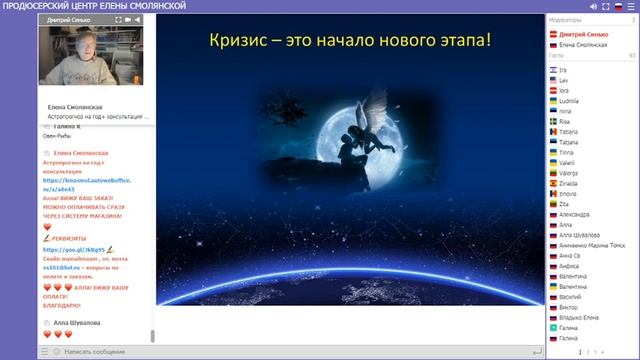Open chat options menu beside message field

(44, 351)
